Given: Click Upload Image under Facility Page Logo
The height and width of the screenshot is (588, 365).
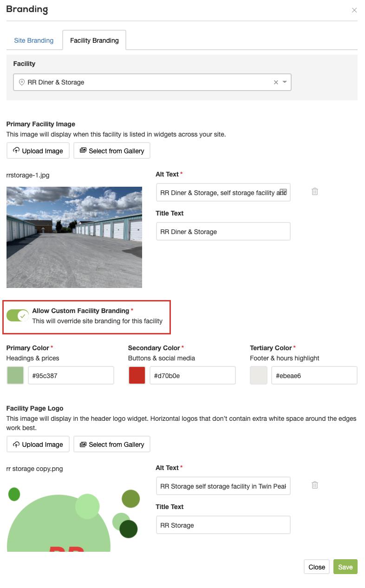Looking at the screenshot, I should (38, 444).
